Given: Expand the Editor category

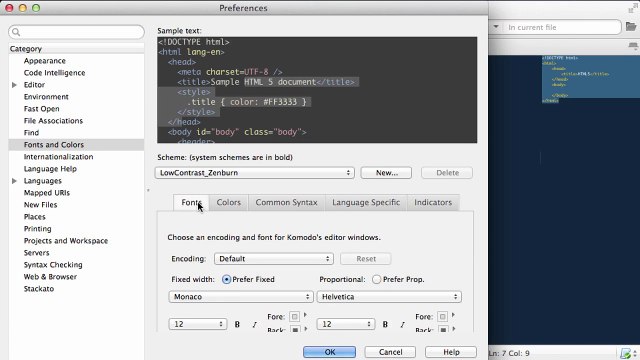Looking at the screenshot, I should coord(14,85).
